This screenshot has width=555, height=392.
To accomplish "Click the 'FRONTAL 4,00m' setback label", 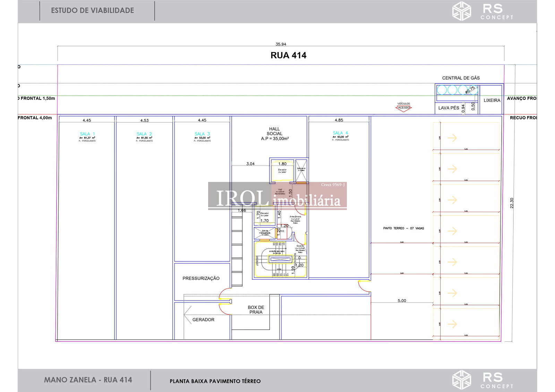I will [x=35, y=118].
